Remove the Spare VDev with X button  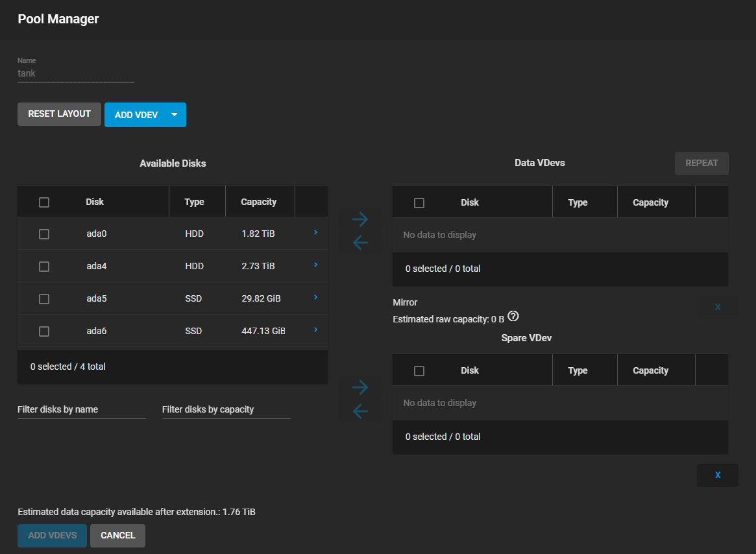point(717,475)
